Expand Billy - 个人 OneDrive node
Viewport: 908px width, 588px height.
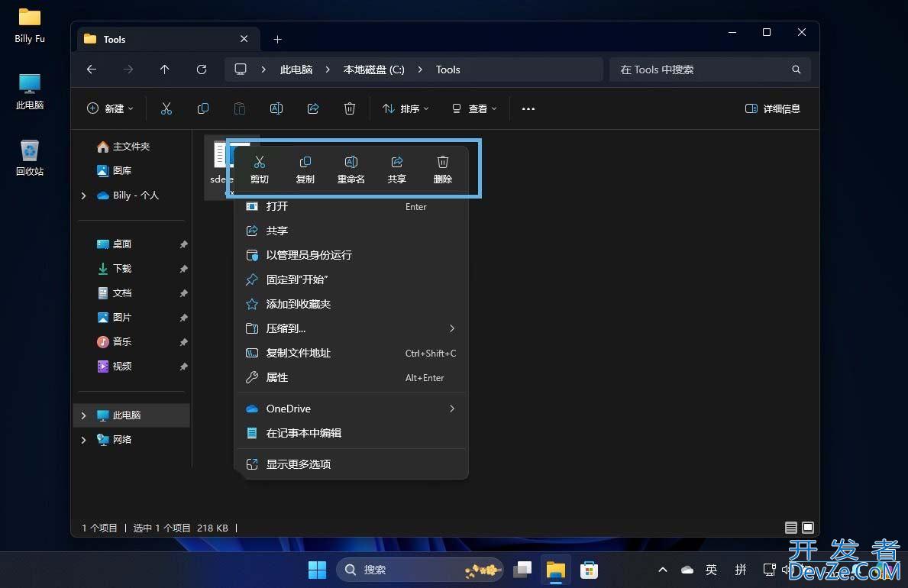(x=83, y=195)
